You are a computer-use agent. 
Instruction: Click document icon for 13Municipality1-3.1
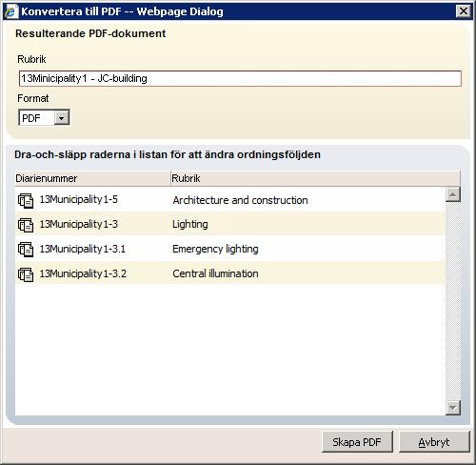pyautogui.click(x=26, y=250)
